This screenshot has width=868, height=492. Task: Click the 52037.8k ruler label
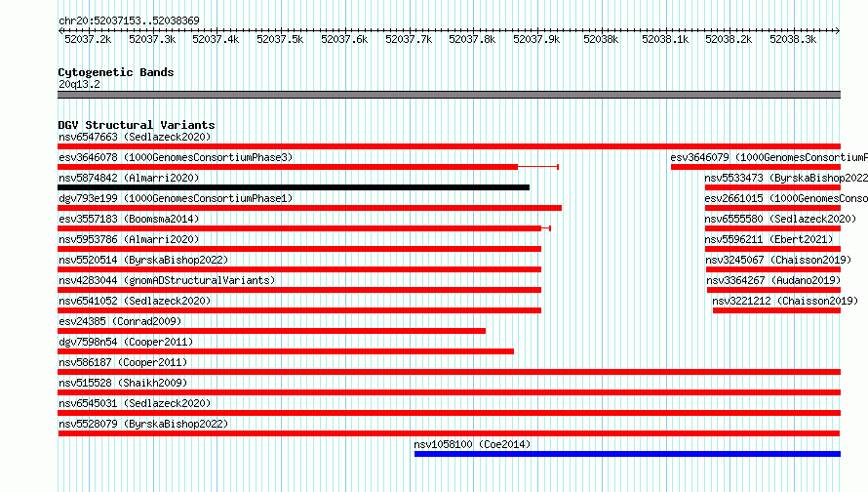(472, 39)
